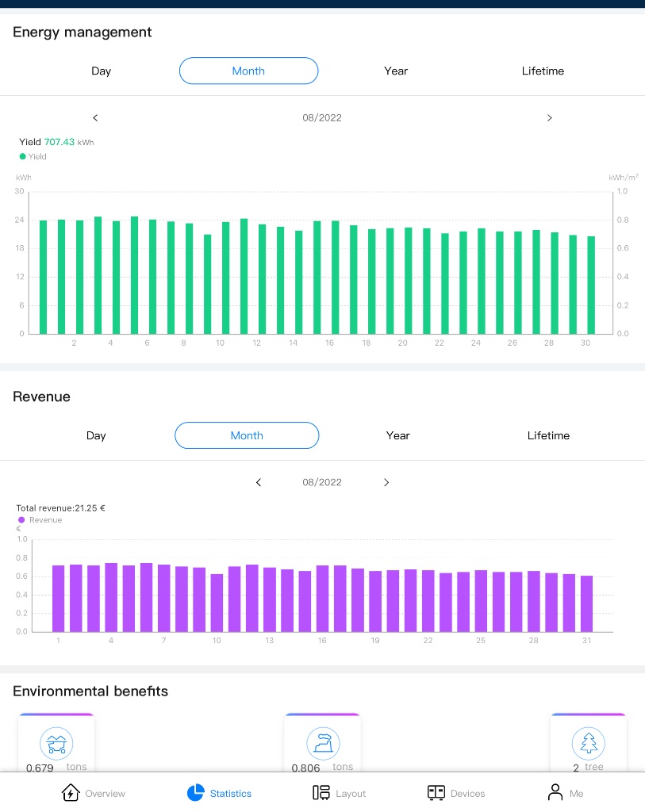The height and width of the screenshot is (812, 645).
Task: Select the Month tab under Revenue
Action: coord(247,435)
